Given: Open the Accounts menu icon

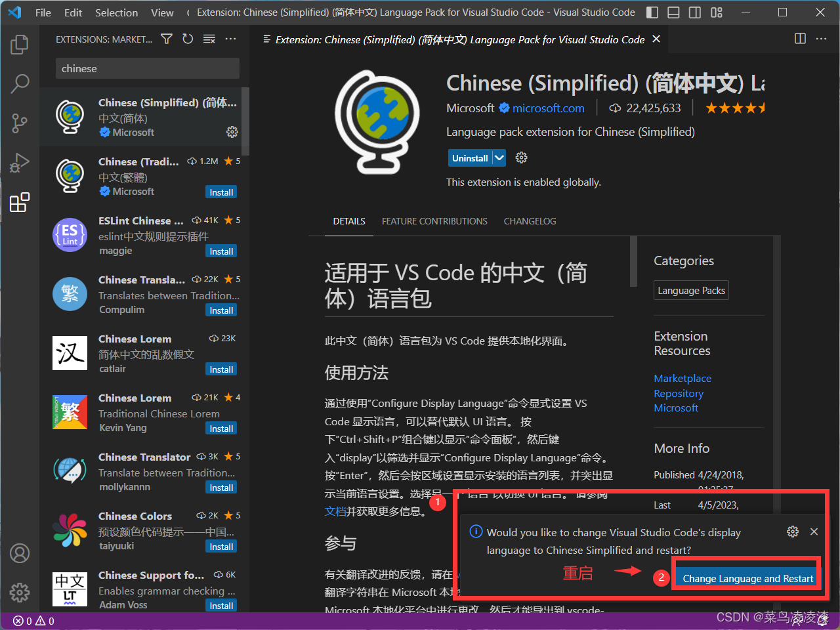Looking at the screenshot, I should point(20,553).
